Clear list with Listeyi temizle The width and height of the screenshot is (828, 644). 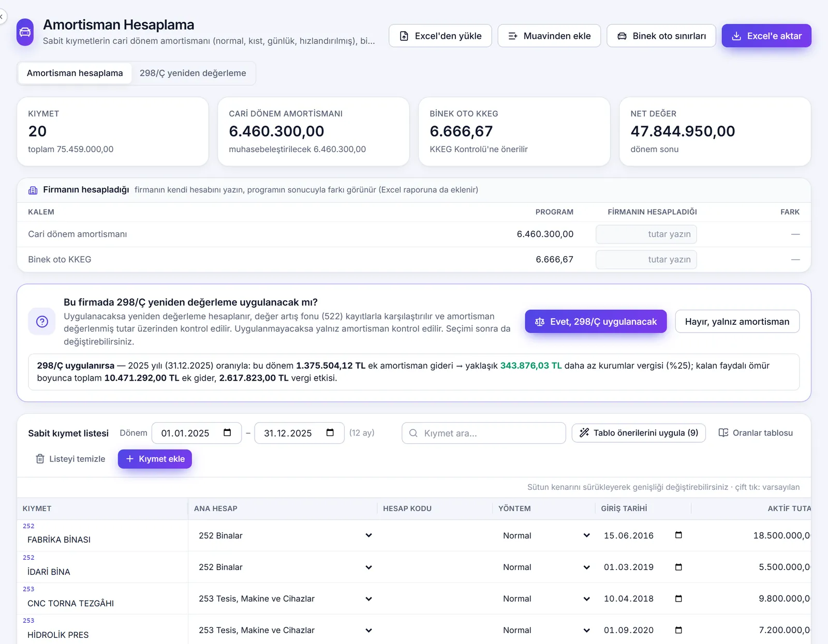point(70,459)
